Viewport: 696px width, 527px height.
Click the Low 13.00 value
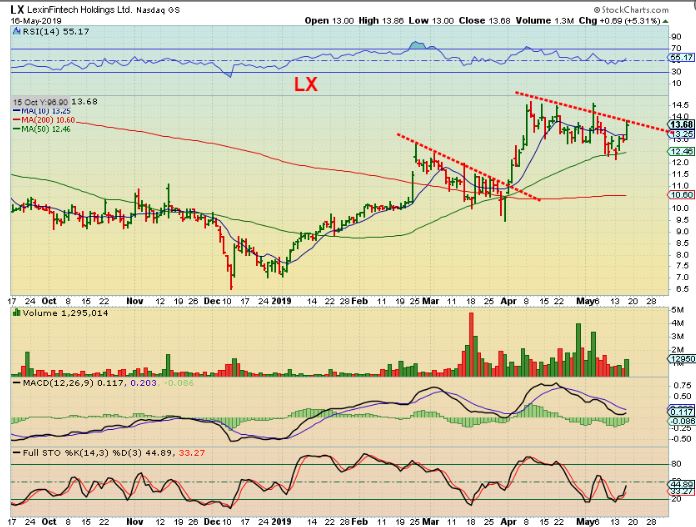(x=431, y=20)
